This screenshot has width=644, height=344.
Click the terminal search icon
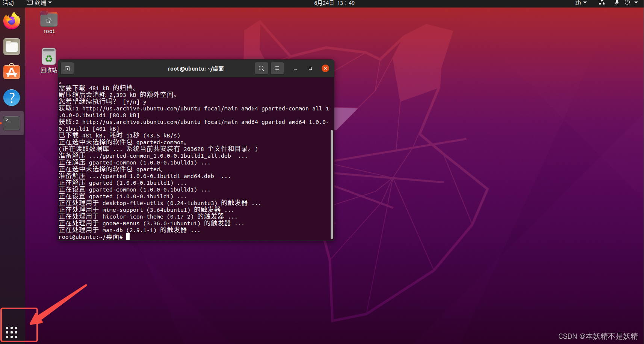(x=262, y=68)
